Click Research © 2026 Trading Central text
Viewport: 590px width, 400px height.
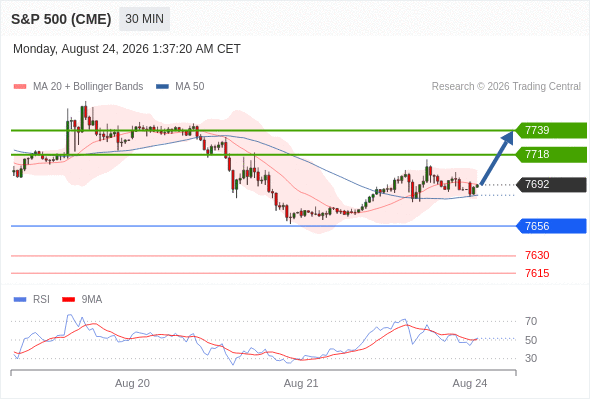pos(506,87)
